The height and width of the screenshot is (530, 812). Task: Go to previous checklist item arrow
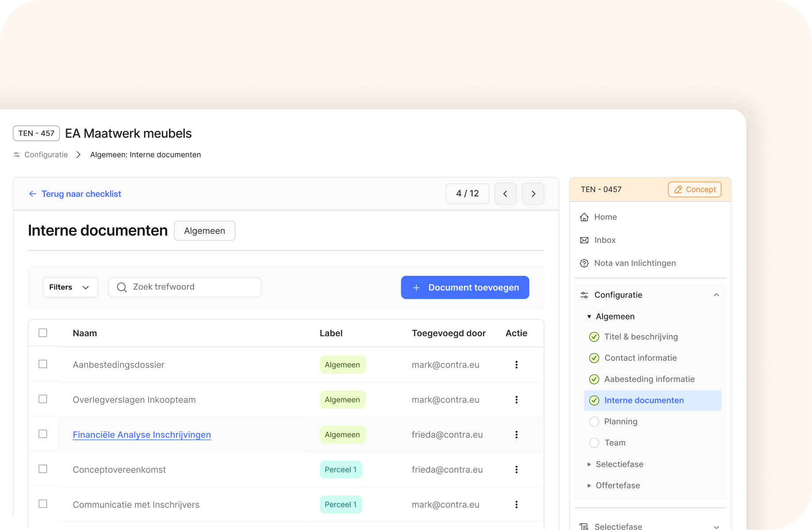click(x=505, y=194)
